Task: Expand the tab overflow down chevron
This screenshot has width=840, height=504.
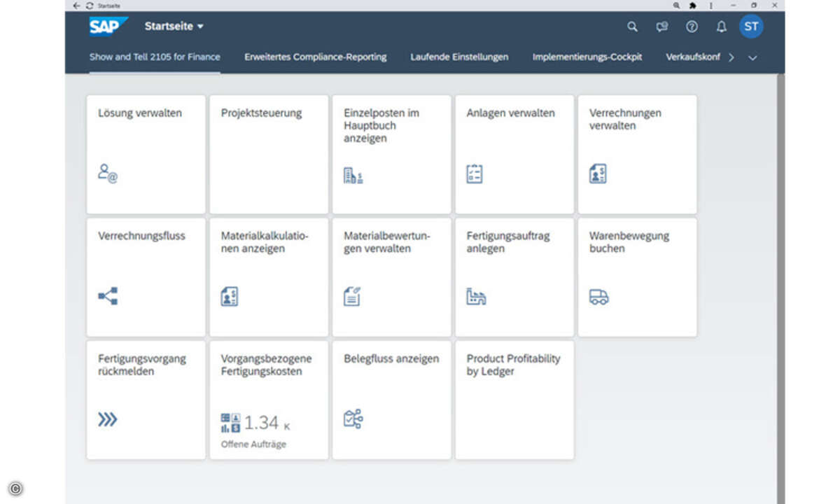Action: pyautogui.click(x=752, y=57)
